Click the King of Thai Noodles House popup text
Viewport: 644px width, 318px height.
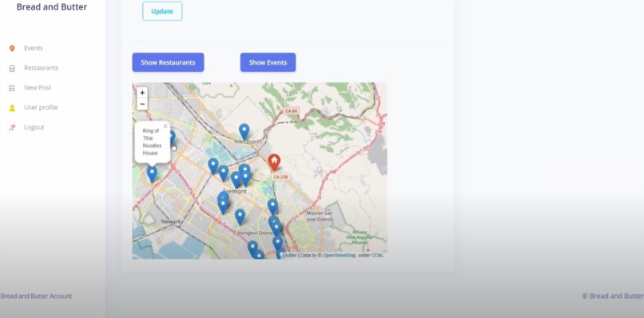(152, 141)
